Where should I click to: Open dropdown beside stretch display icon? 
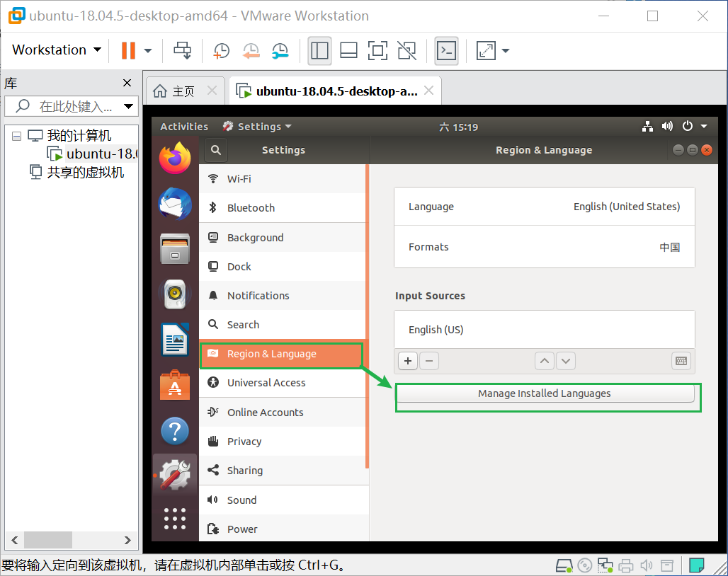click(x=506, y=50)
